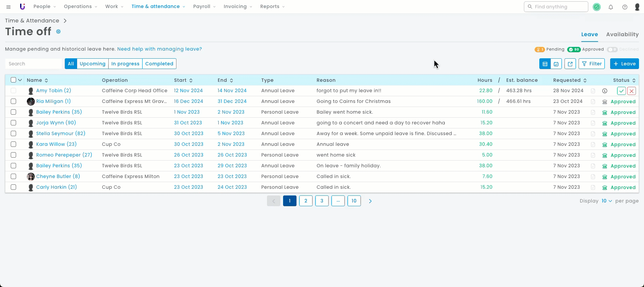View info icon on Amy Tobin's leave row
Viewport: 644px width, 287px height.
(605, 91)
